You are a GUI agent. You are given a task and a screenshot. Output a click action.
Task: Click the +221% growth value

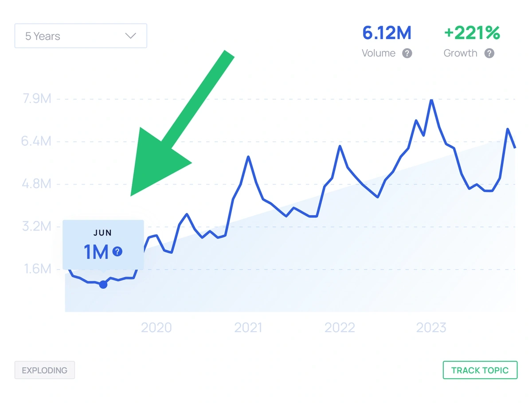472,33
